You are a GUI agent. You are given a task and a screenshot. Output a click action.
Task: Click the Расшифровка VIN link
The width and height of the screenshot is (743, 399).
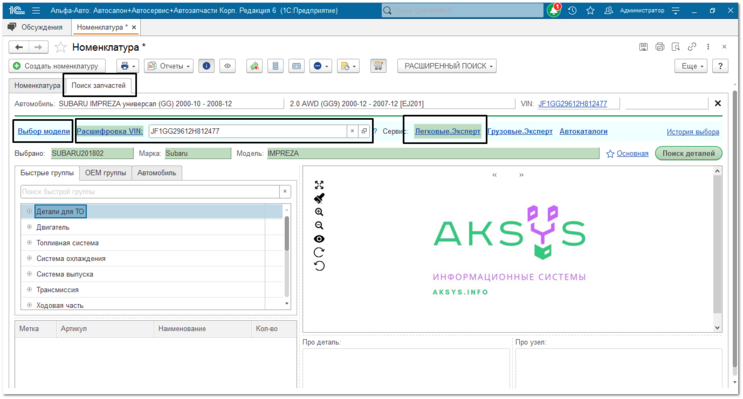click(x=109, y=131)
